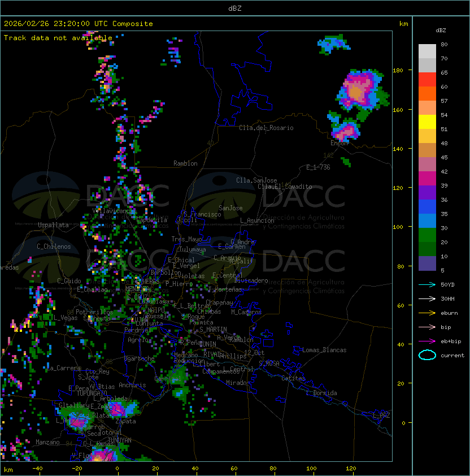
Task: Click the 'L_PAZ' map label
Action: coord(381,416)
